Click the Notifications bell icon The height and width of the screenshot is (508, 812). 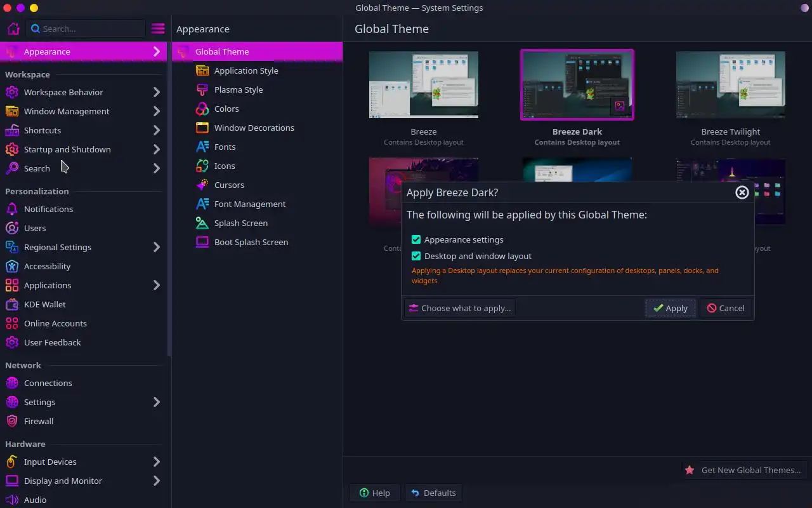[12, 209]
